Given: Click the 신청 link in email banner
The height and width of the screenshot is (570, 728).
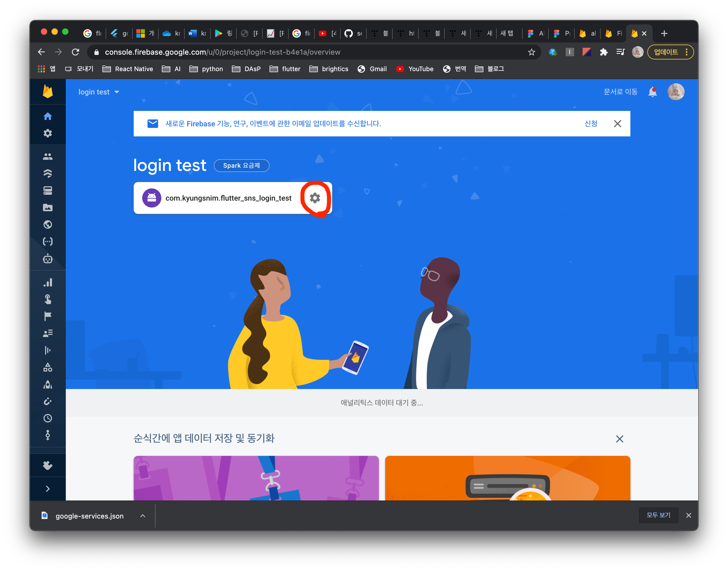Looking at the screenshot, I should 591,123.
